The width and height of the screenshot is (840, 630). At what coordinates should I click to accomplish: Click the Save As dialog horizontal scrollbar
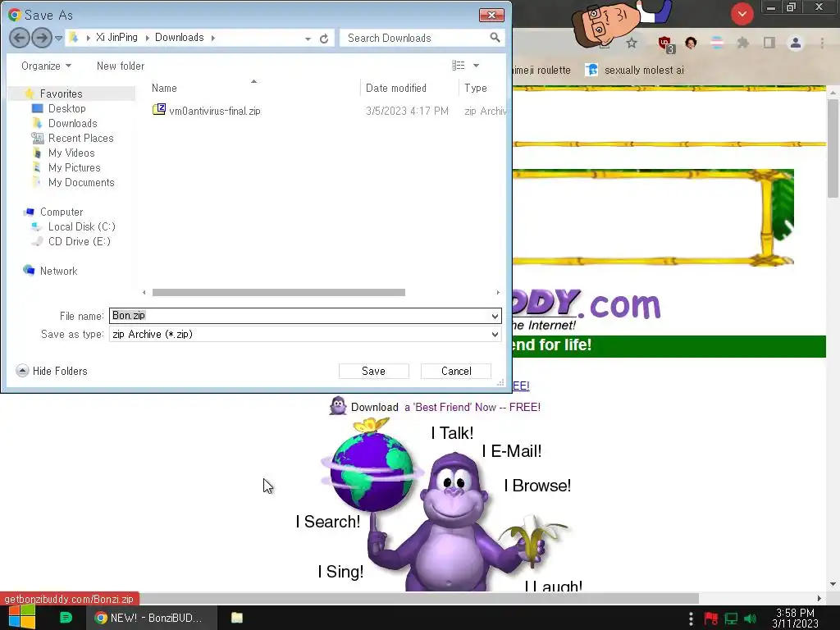(279, 293)
